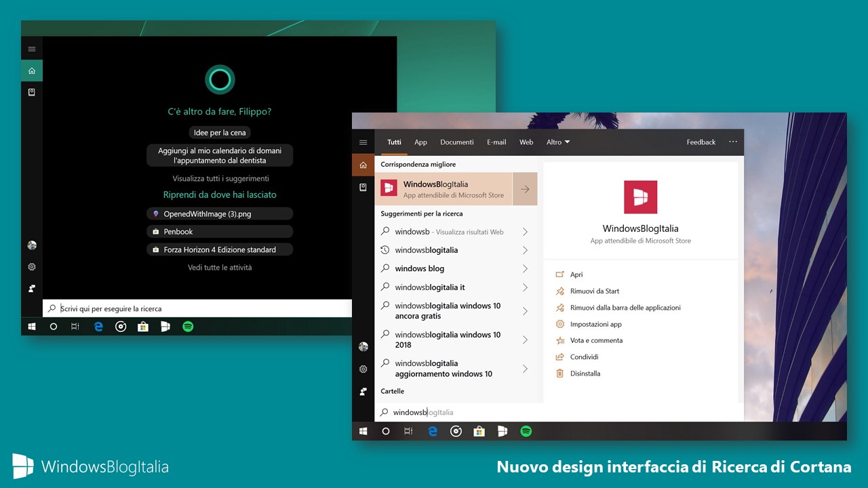The image size is (868, 488).
Task: Click dentist appointment calendar suggestion
Action: point(220,155)
